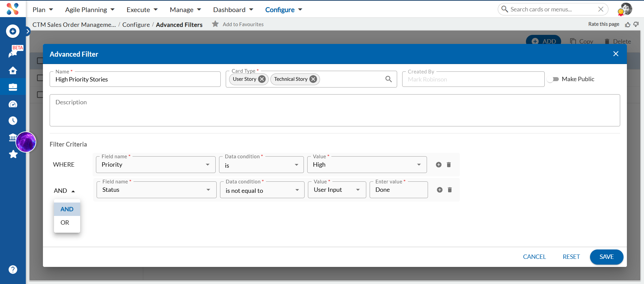This screenshot has height=284, width=644.
Task: Click the CANCEL button
Action: click(x=534, y=257)
